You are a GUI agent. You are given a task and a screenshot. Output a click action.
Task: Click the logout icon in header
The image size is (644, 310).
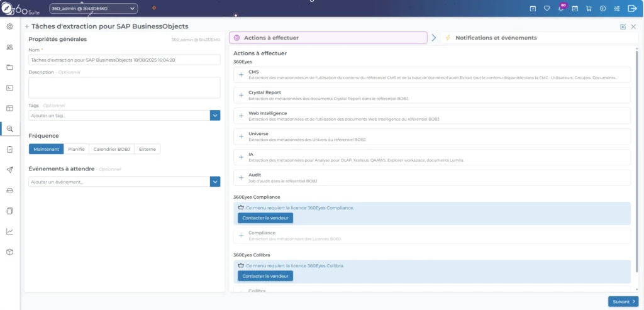click(632, 9)
